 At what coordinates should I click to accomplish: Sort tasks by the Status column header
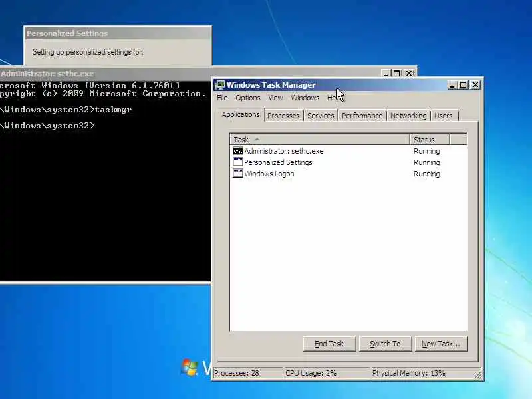(430, 140)
